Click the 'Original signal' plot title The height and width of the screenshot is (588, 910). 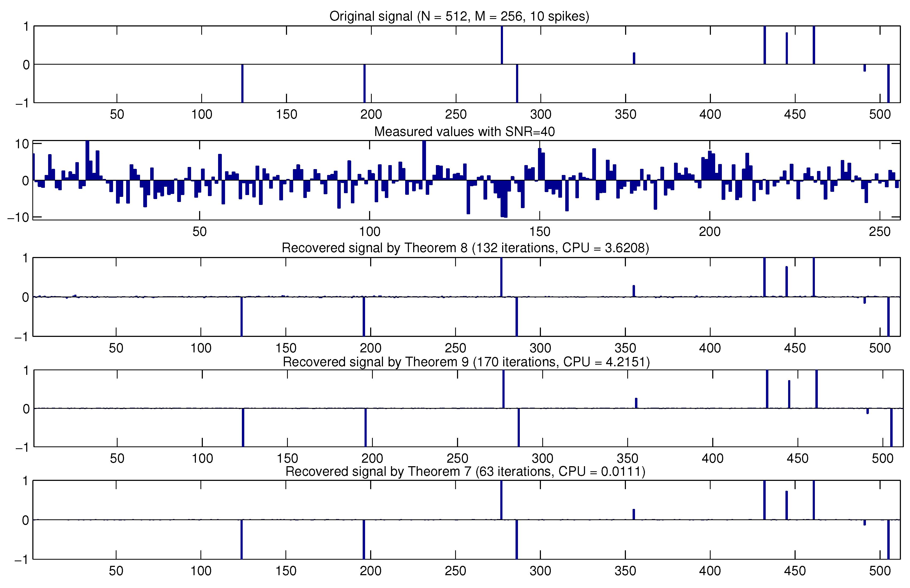pos(459,16)
